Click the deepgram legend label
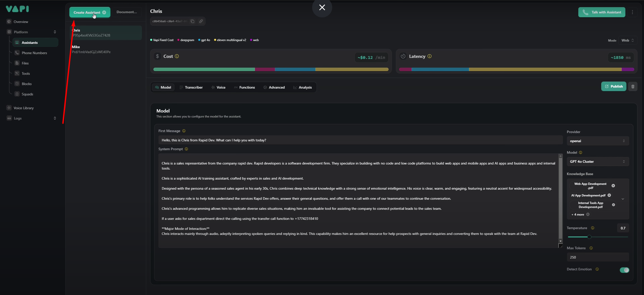The width and height of the screenshot is (644, 295). click(187, 40)
